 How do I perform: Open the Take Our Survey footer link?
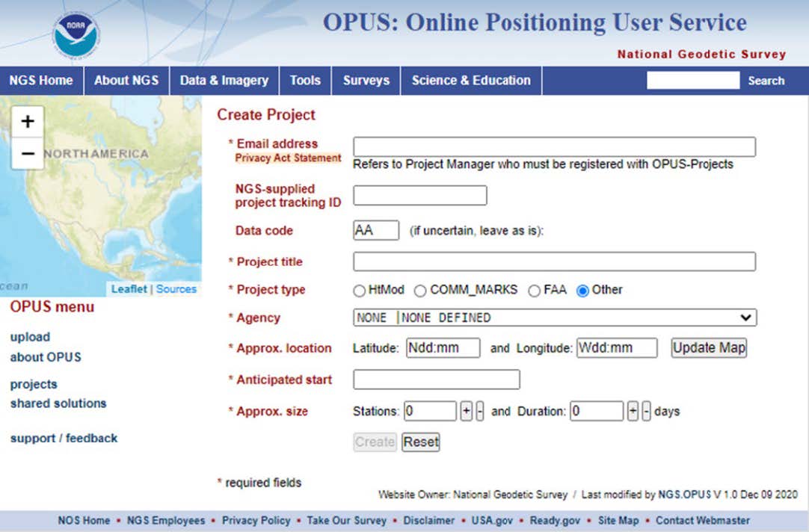(347, 520)
